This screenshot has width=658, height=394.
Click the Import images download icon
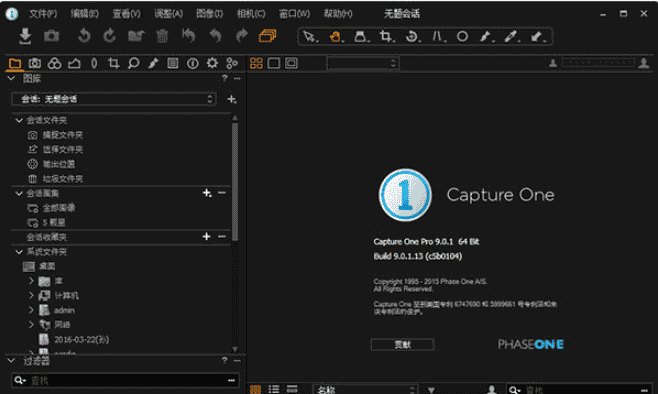tap(25, 36)
